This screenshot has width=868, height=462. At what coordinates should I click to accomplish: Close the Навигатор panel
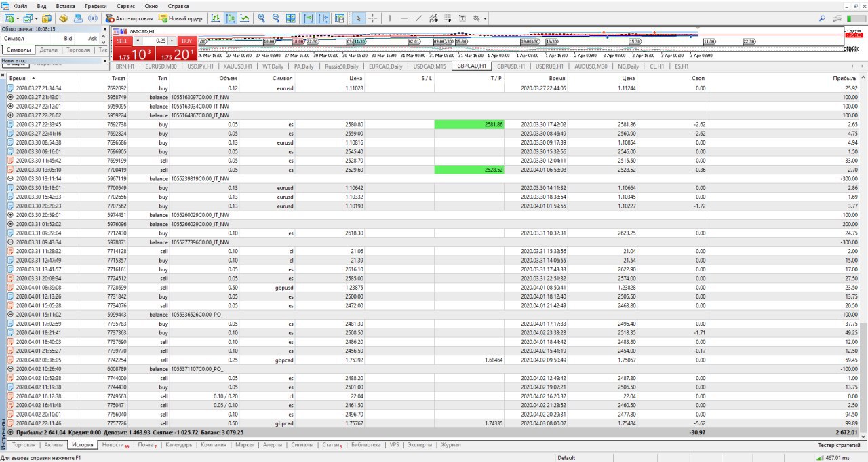pos(104,60)
